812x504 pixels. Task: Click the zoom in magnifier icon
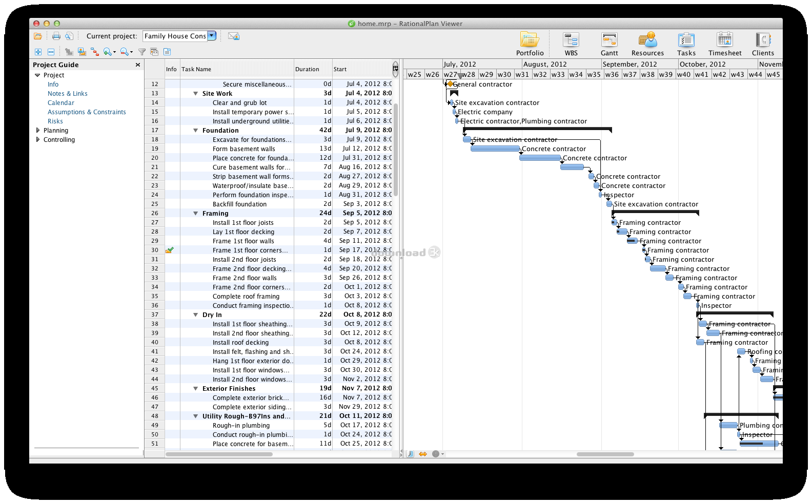pyautogui.click(x=108, y=52)
